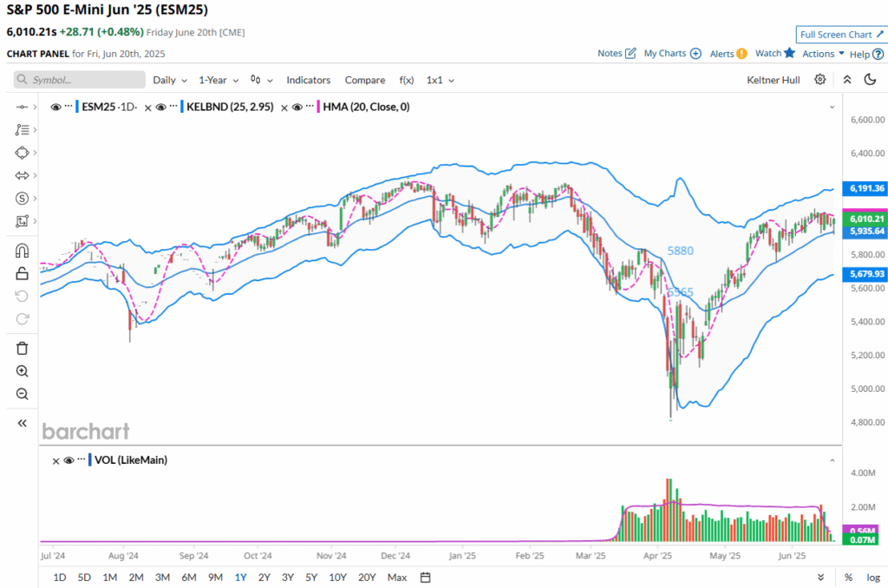This screenshot has height=588, width=888.
Task: Toggle the VOL study eye icon
Action: click(68, 461)
